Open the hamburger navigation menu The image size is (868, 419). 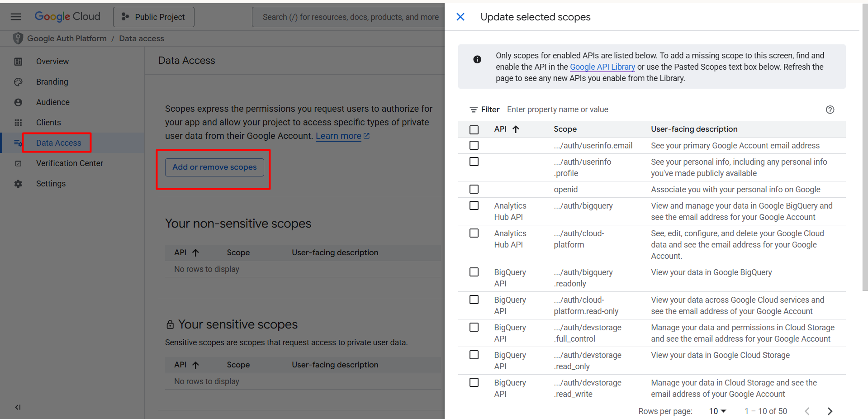(x=16, y=17)
